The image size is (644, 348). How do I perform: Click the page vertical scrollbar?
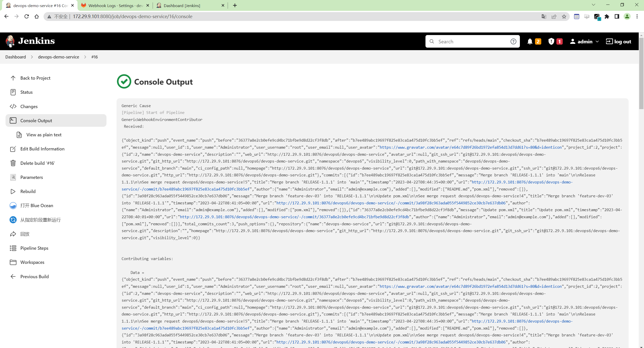point(641,73)
